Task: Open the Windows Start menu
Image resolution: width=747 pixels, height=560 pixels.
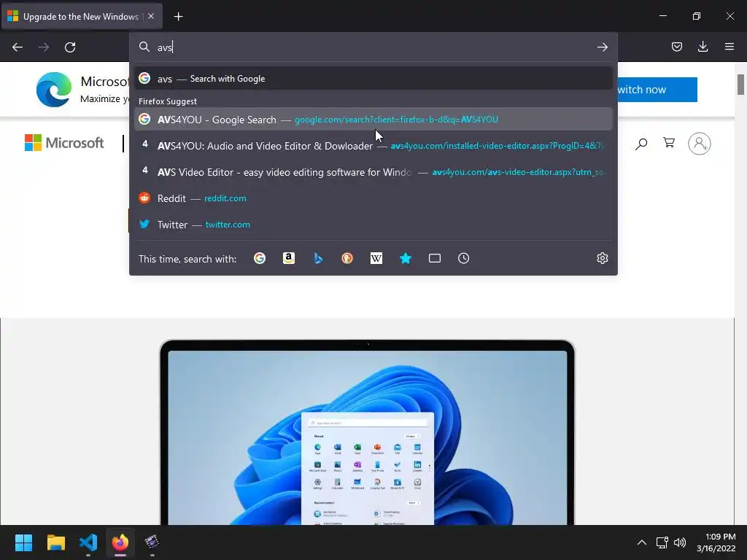Action: point(23,542)
